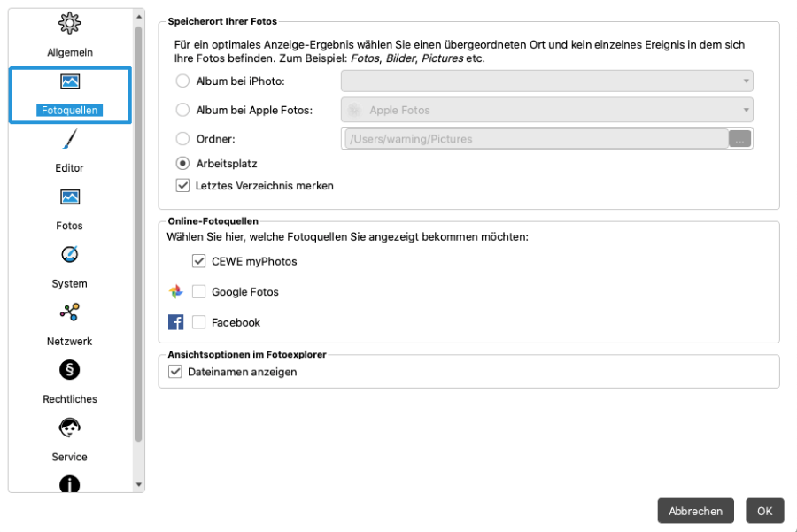Select the Rechtliches paragraph icon
This screenshot has width=797, height=532.
click(x=69, y=369)
